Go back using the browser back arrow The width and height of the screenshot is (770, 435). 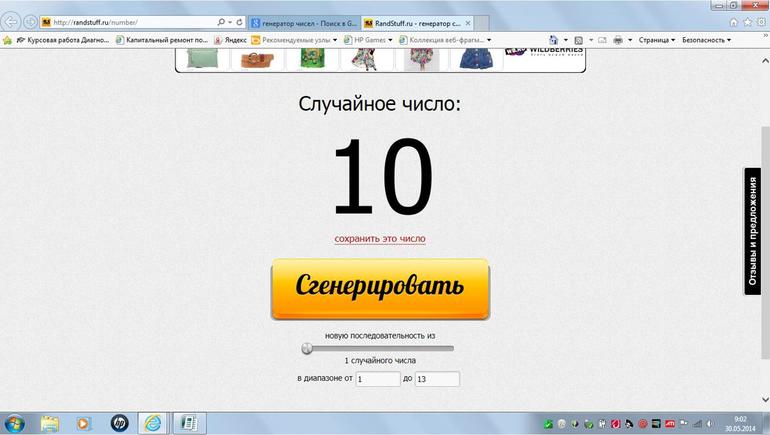click(11, 22)
